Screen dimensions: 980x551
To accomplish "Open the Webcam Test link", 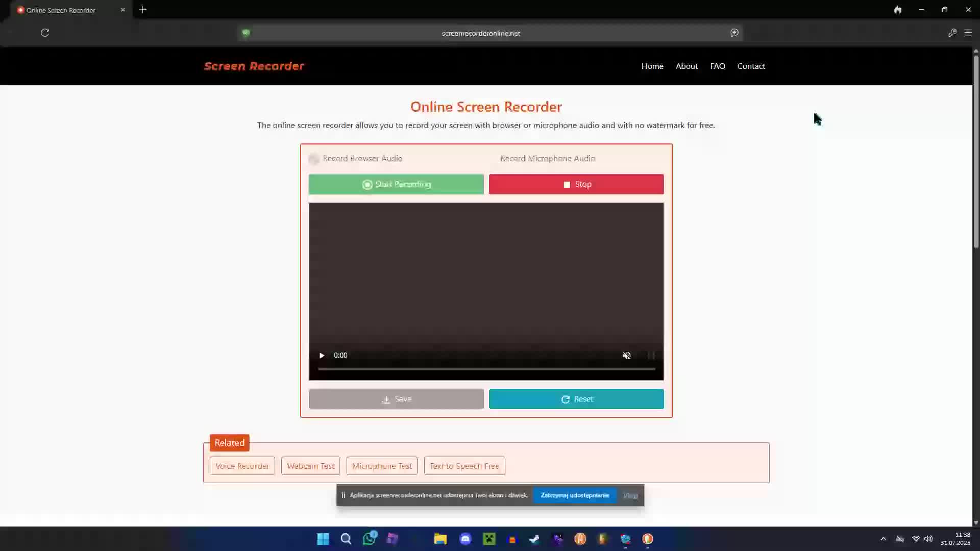I will [310, 466].
